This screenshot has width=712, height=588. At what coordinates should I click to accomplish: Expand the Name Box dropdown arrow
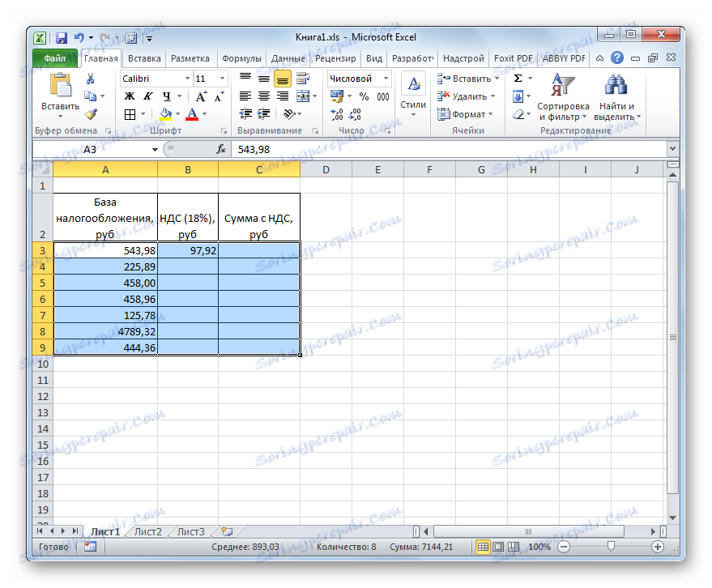click(x=155, y=149)
